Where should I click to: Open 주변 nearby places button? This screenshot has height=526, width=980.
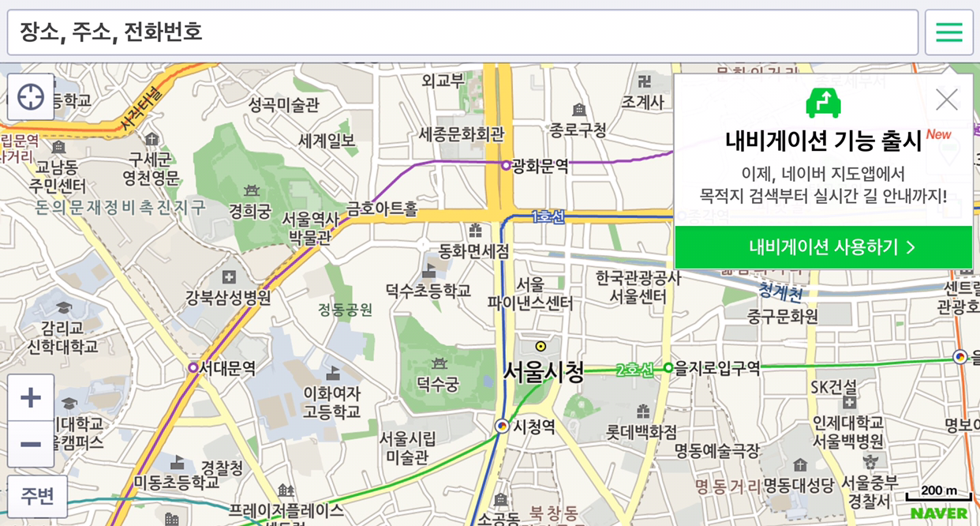37,496
